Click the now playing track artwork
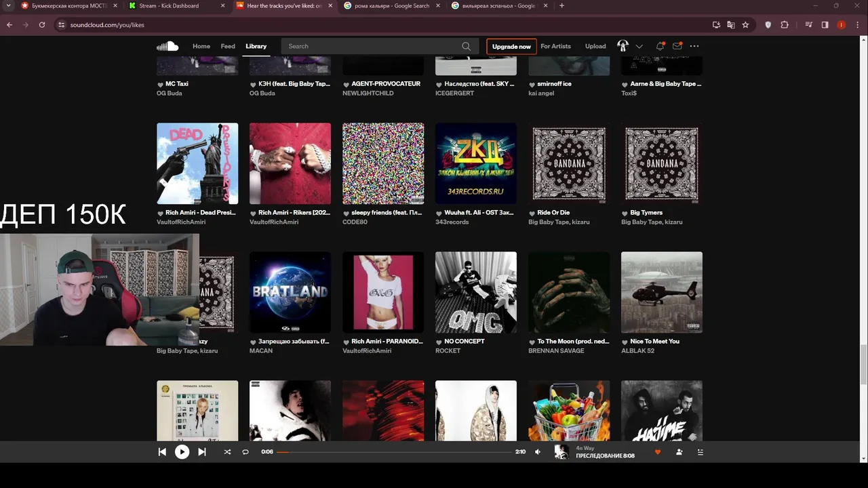868x488 pixels. click(x=561, y=452)
